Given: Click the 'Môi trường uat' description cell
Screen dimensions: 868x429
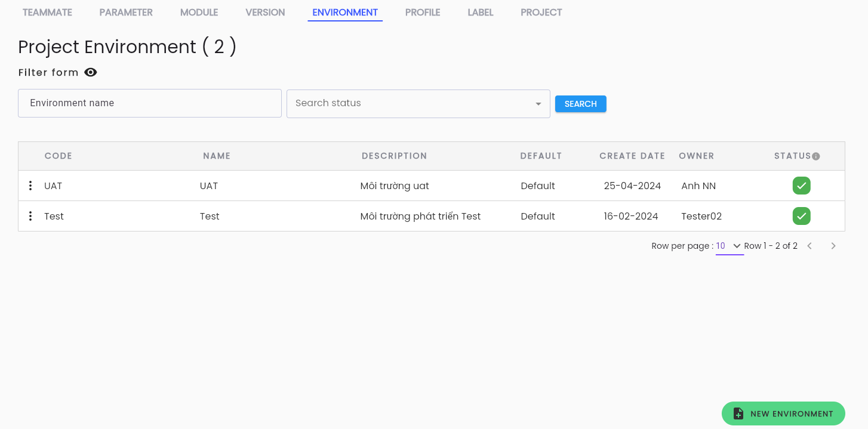Looking at the screenshot, I should click(x=395, y=186).
